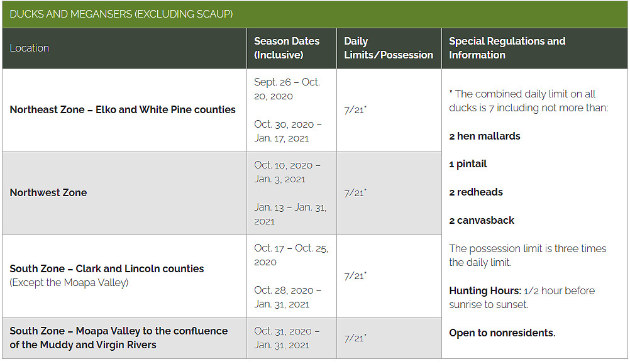The image size is (630, 364).
Task: Click the Except the Moapa Valley note
Action: point(69,283)
